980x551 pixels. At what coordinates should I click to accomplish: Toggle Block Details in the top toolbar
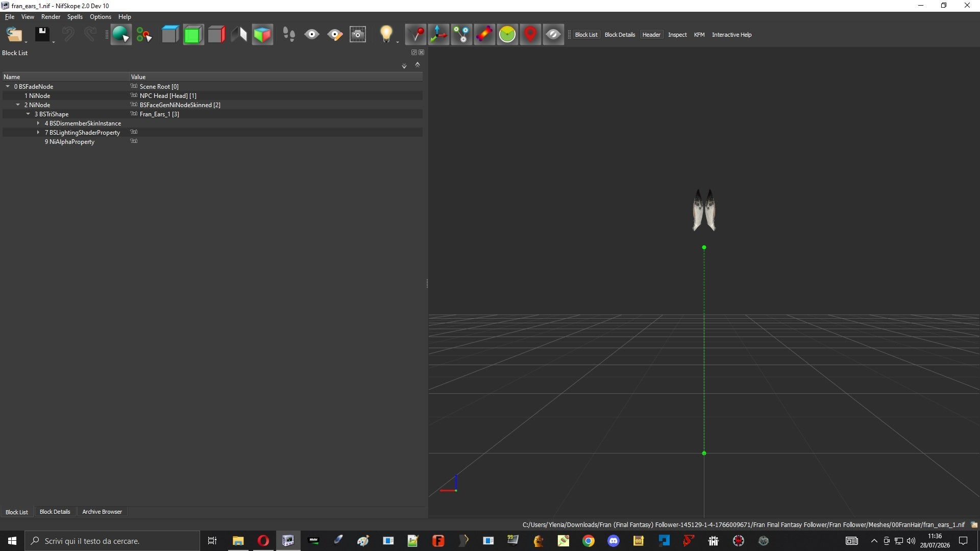coord(620,35)
